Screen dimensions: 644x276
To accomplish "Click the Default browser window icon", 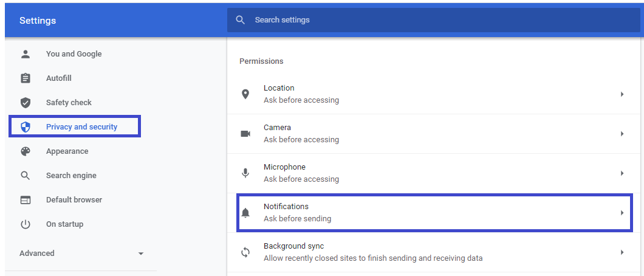I will pyautogui.click(x=26, y=200).
